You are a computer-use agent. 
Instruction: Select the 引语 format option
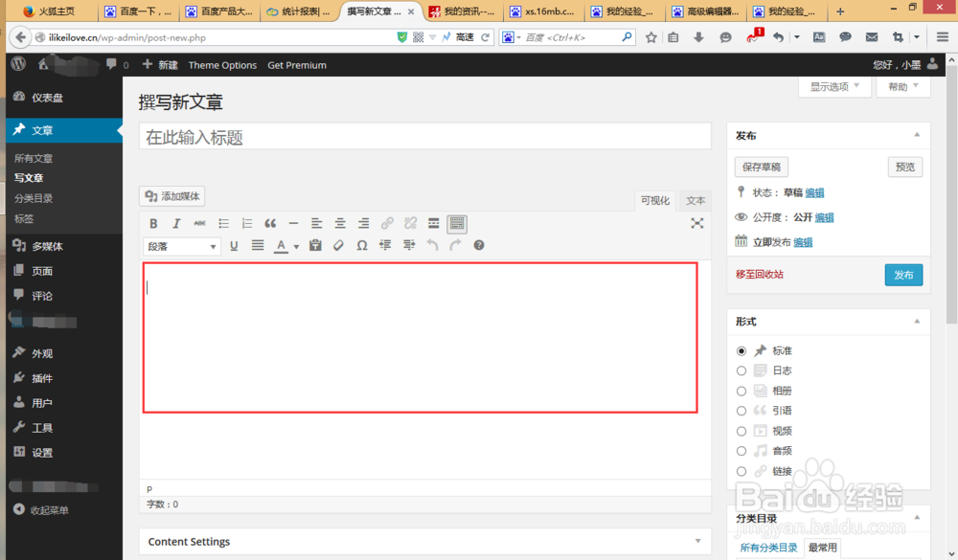[x=741, y=410]
